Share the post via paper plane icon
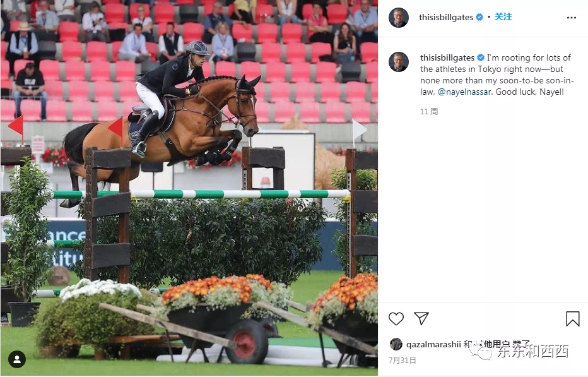Screen dimensions: 588x377 click(x=421, y=318)
